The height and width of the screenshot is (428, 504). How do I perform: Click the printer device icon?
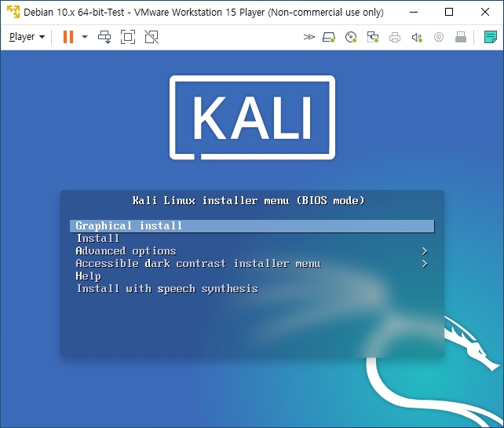pyautogui.click(x=395, y=37)
